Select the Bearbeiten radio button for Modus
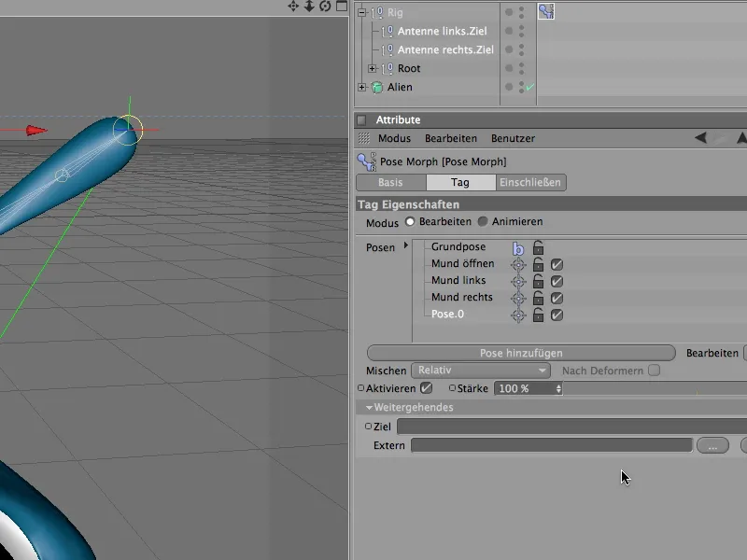 point(411,221)
